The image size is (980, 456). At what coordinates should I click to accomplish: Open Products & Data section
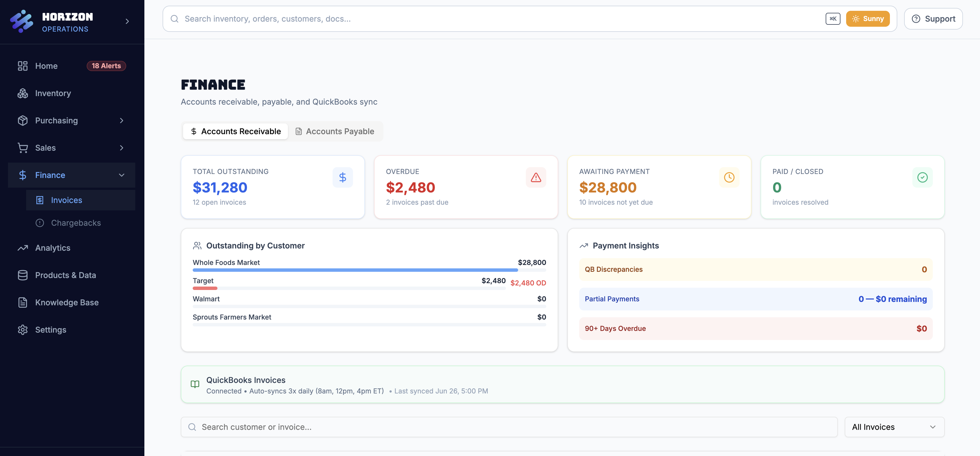click(72, 275)
